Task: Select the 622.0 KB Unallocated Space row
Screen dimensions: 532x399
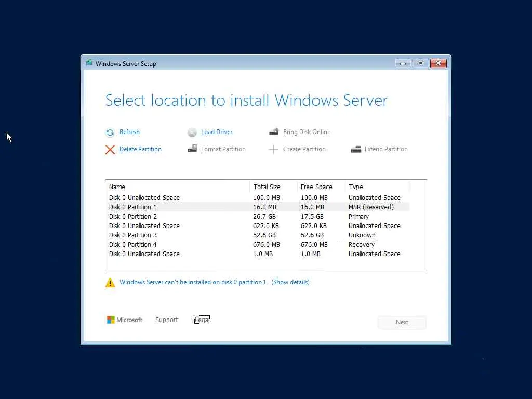Action: click(x=258, y=225)
